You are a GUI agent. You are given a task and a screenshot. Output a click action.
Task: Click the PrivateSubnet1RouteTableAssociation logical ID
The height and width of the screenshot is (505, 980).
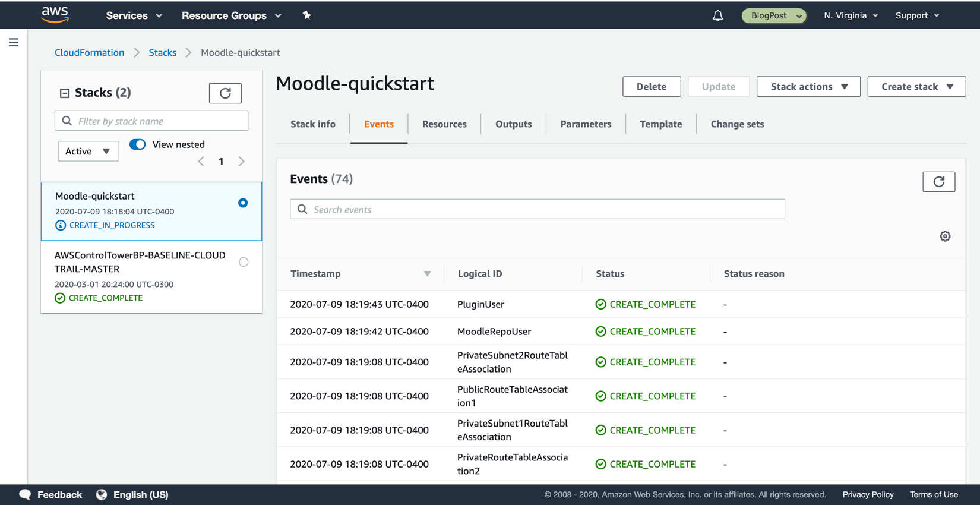pyautogui.click(x=513, y=430)
